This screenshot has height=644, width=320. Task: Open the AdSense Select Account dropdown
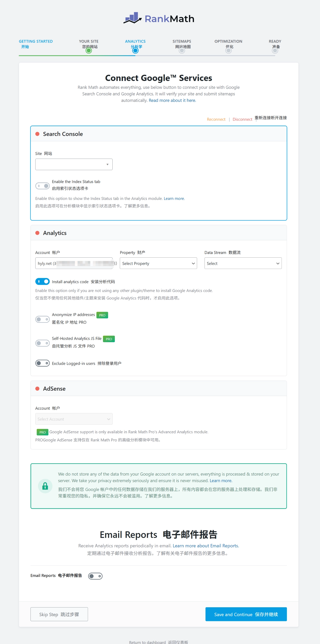tap(74, 419)
